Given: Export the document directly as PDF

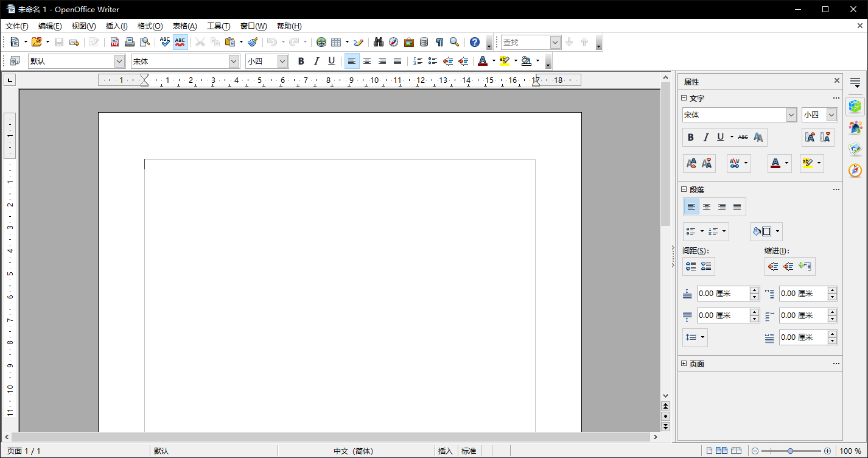Looking at the screenshot, I should click(114, 42).
